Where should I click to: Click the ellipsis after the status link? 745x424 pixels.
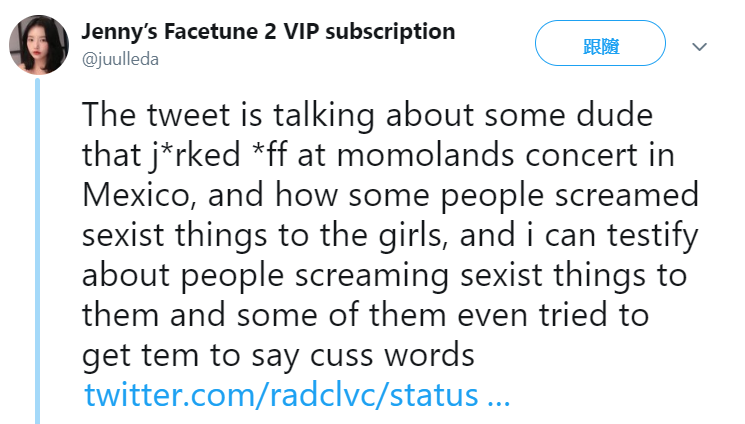[499, 394]
